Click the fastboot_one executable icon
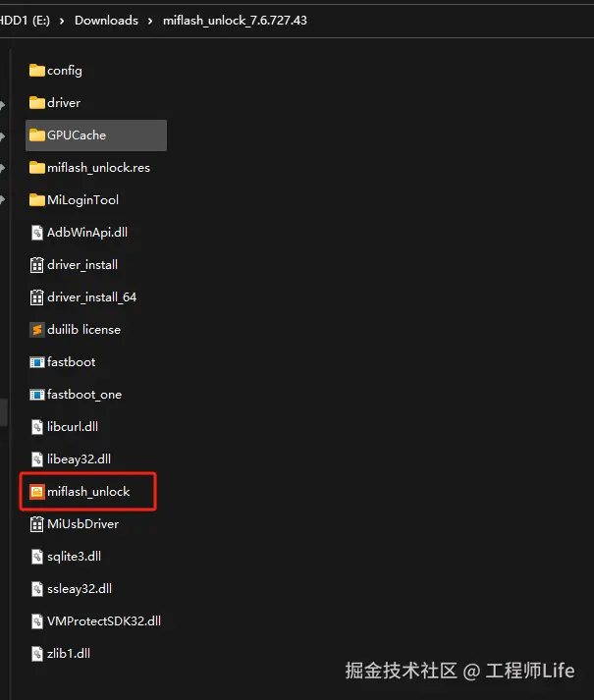Image resolution: width=594 pixels, height=700 pixels. pyautogui.click(x=37, y=395)
